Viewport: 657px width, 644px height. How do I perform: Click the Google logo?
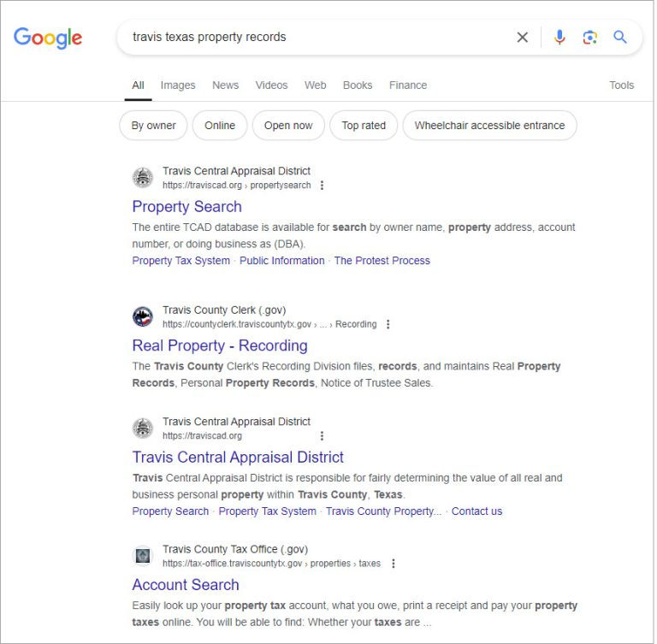48,38
